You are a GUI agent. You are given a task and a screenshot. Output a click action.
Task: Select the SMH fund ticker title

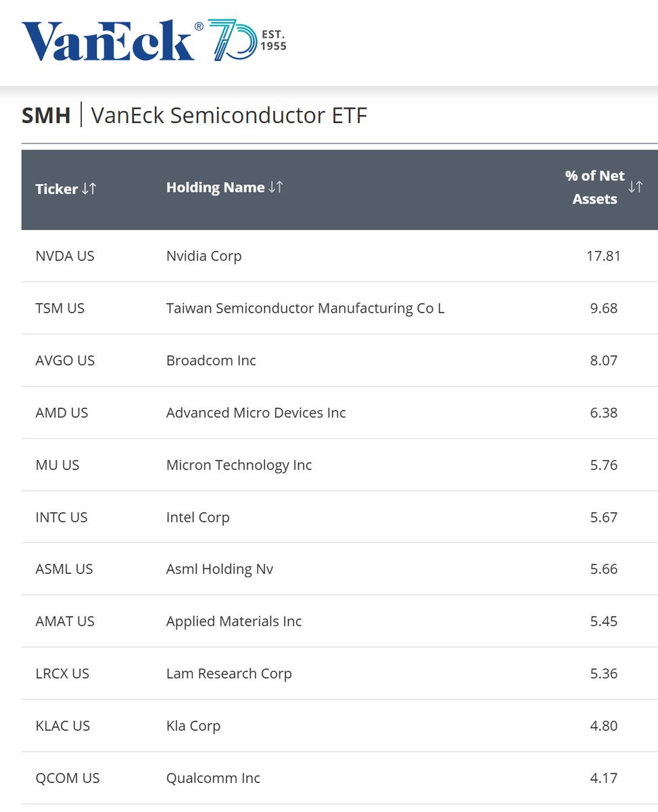click(x=46, y=116)
